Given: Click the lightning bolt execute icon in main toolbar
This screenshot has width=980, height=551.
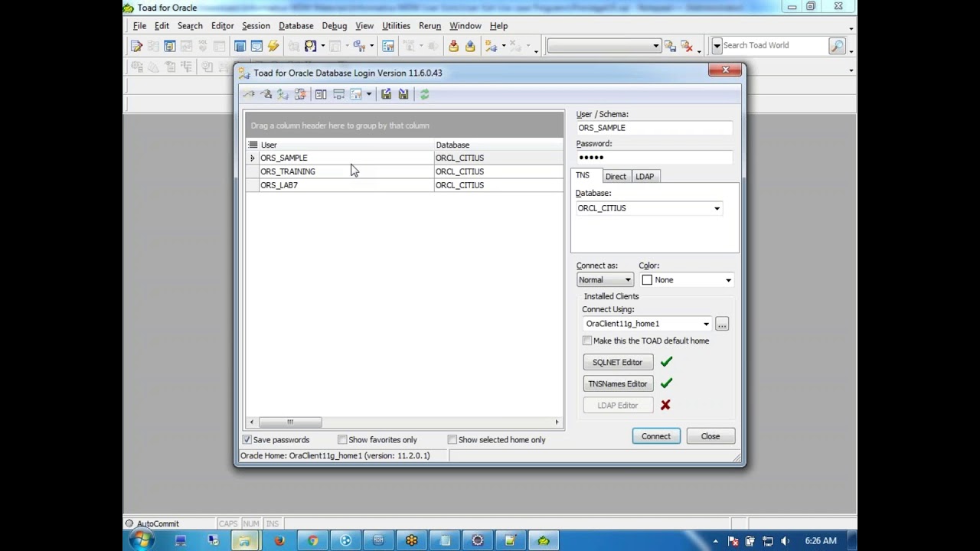Looking at the screenshot, I should tap(273, 46).
